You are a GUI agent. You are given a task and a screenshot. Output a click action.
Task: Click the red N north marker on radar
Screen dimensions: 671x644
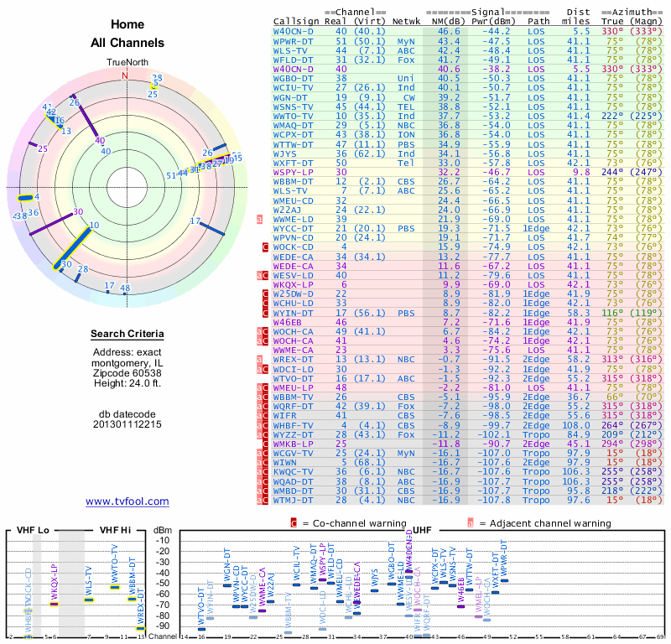click(125, 75)
